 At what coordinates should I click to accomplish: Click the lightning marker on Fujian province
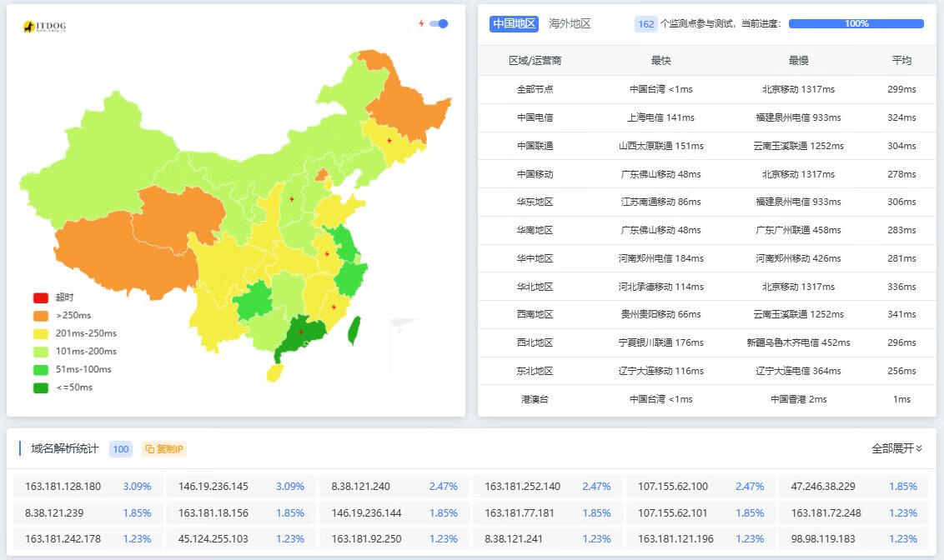coord(334,307)
